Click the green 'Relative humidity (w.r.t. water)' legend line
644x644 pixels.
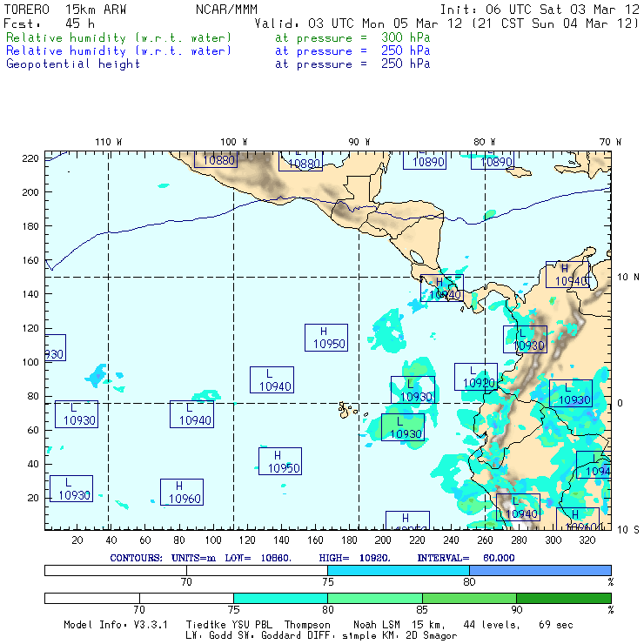[x=118, y=37]
